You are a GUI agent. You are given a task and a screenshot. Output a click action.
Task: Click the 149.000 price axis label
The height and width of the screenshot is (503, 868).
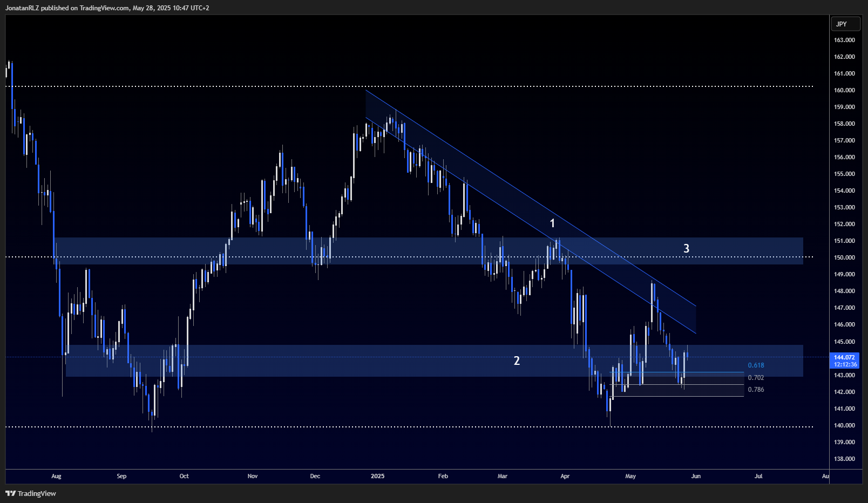coord(844,274)
